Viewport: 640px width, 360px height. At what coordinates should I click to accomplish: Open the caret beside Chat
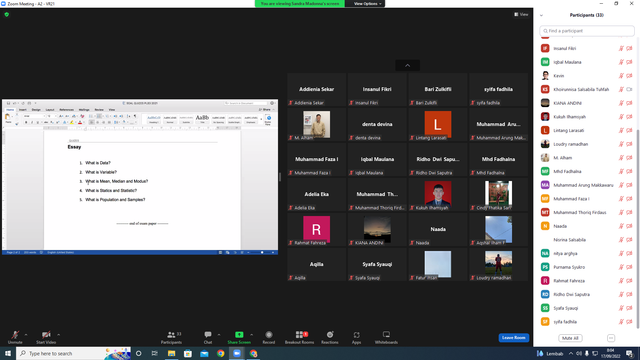click(219, 335)
